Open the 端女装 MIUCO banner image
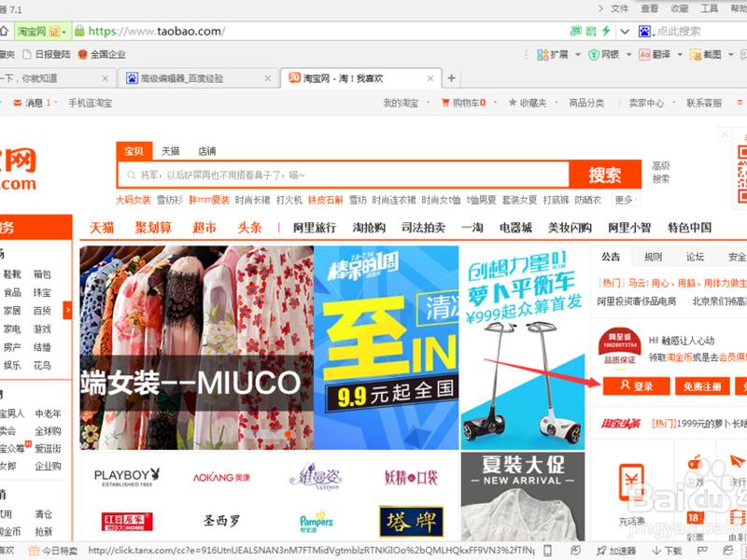Screen dimensions: 747x560 (196, 347)
